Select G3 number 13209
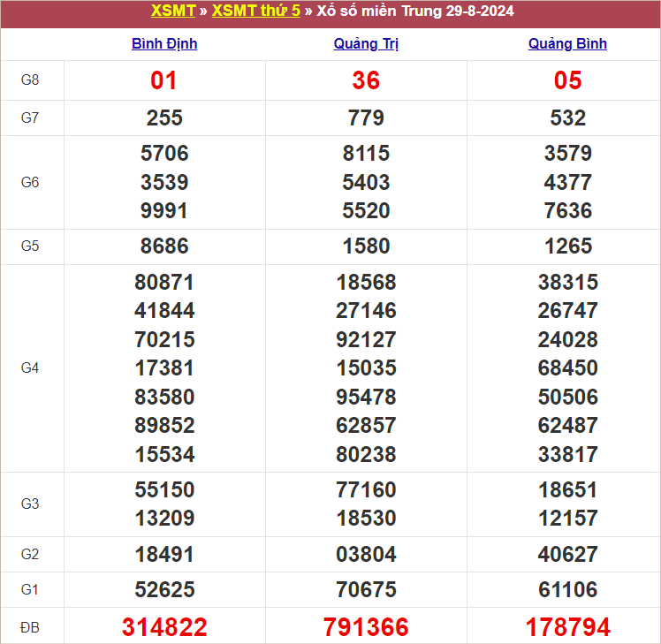Viewport: 661px width, 644px height. coord(164,519)
